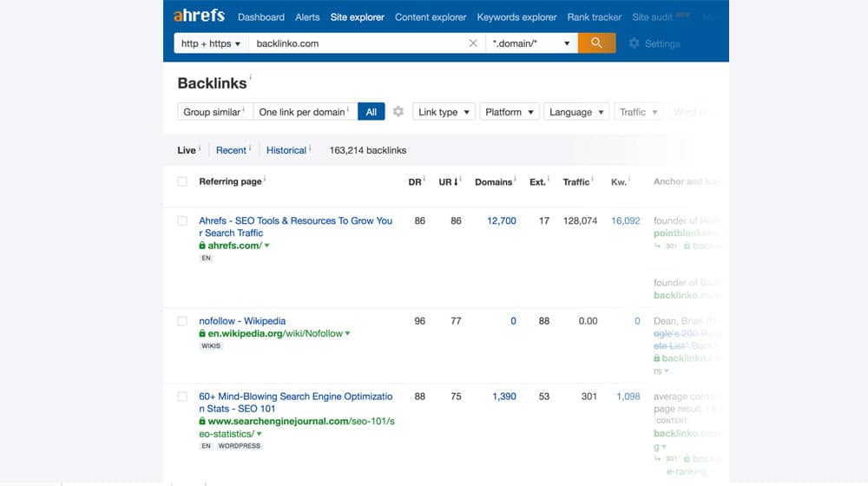Open the ahrefs.com/ URL link
The image size is (868, 486).
[234, 246]
